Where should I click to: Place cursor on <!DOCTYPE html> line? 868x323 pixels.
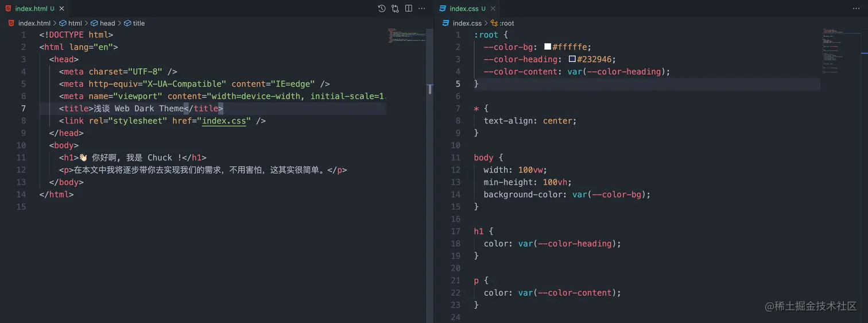(x=76, y=35)
